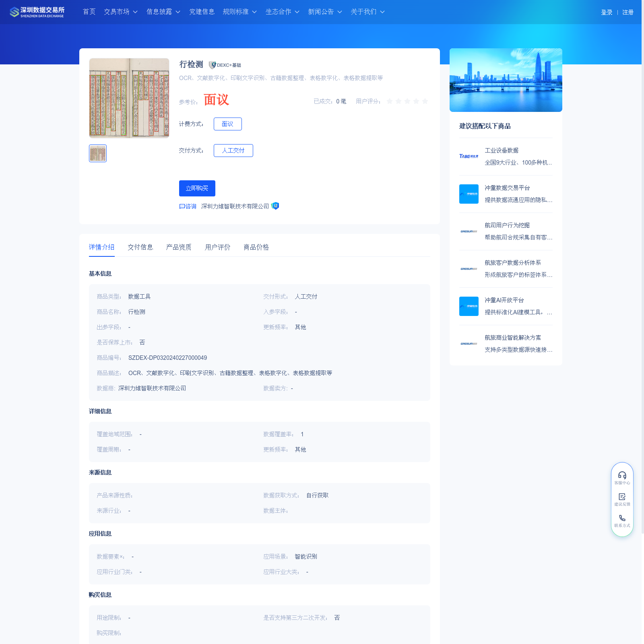Switch to the 交付信息 tab
This screenshot has width=644, height=644.
140,247
